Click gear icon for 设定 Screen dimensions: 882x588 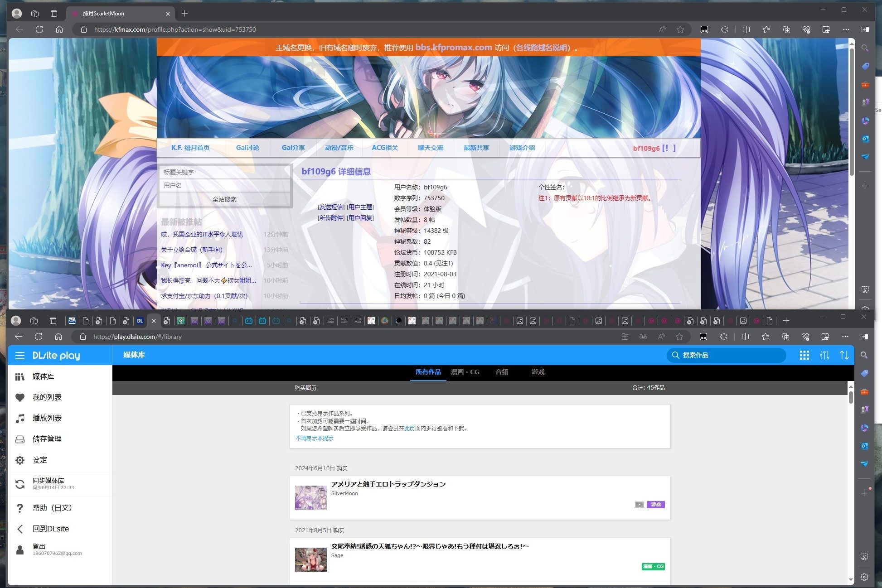pyautogui.click(x=20, y=460)
